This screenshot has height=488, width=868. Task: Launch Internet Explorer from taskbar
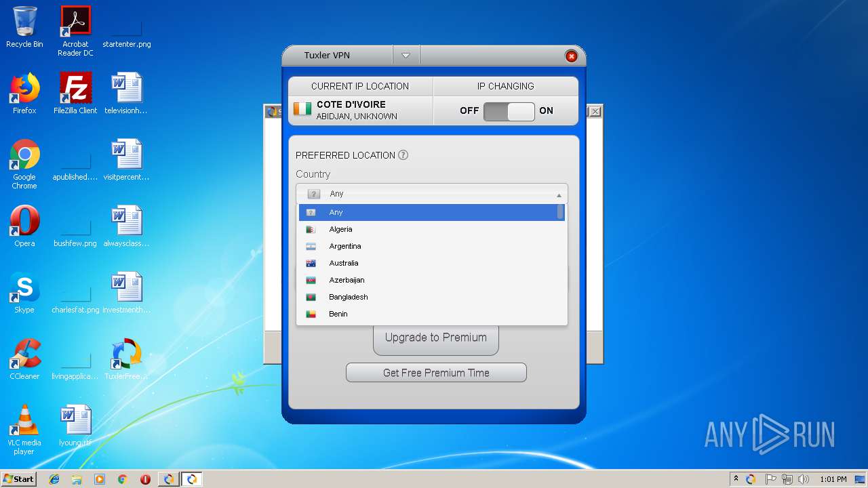[54, 479]
